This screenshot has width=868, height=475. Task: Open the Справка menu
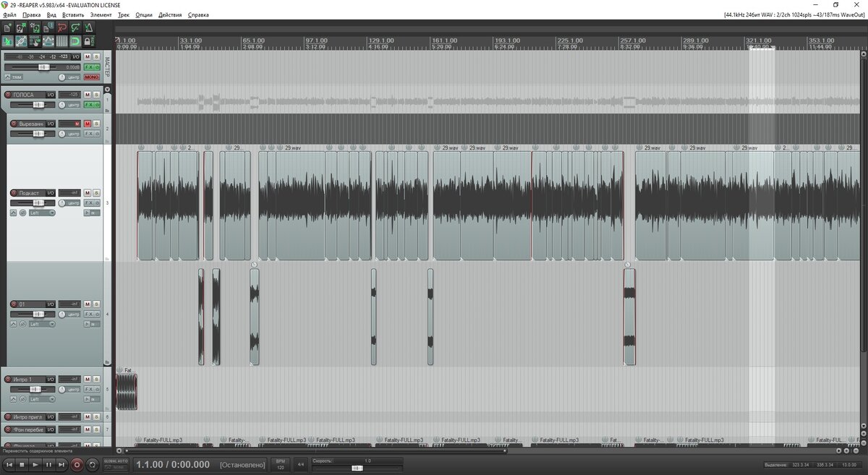198,14
